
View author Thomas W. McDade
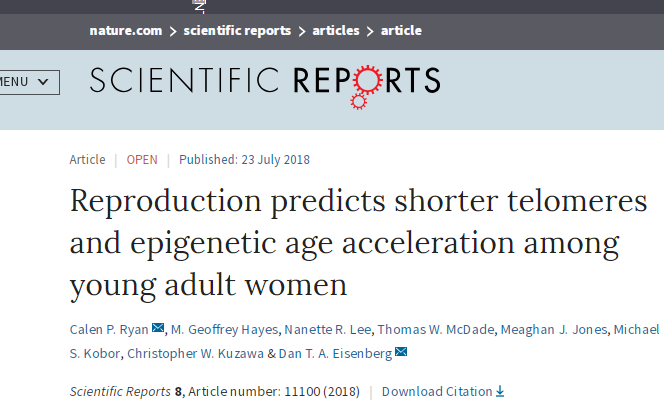point(436,329)
